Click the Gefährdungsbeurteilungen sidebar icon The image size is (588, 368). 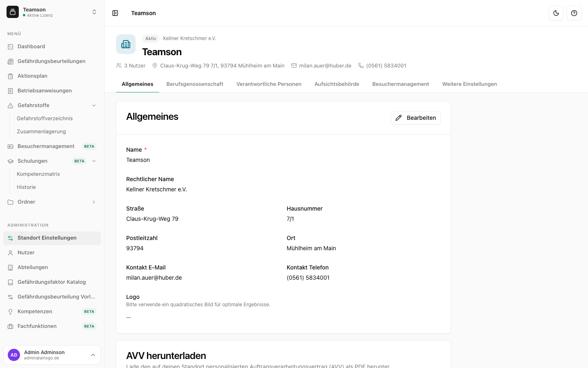[11, 61]
